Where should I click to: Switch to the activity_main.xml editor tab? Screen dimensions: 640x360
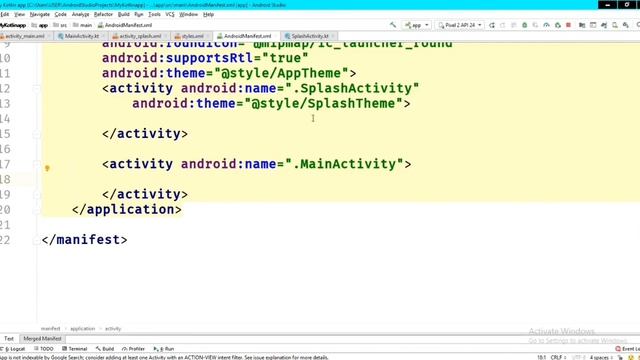tap(25, 36)
